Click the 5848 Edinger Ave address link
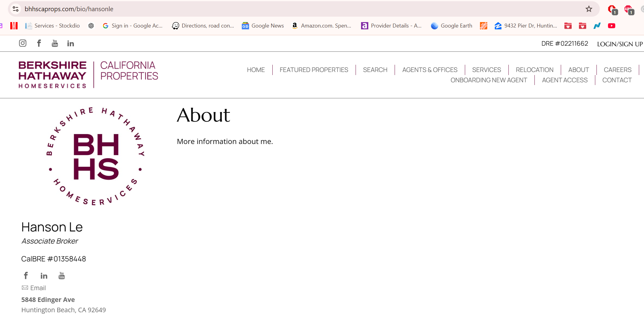 48,300
